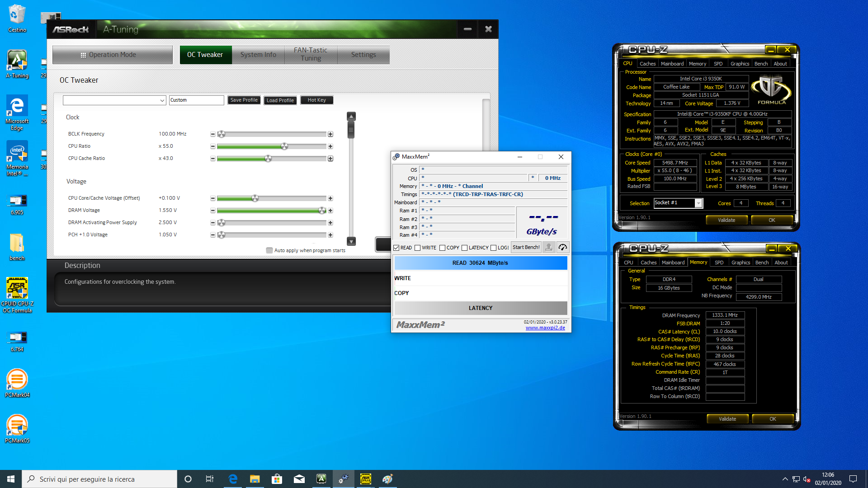Click scroll up arrow in OC Tweaker list
This screenshot has height=488, width=868.
[x=351, y=117]
